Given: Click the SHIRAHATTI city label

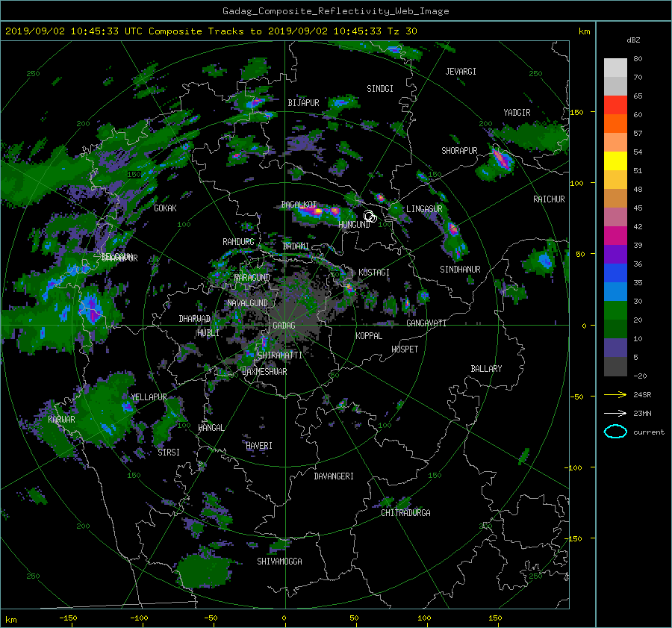Looking at the screenshot, I should coord(280,355).
